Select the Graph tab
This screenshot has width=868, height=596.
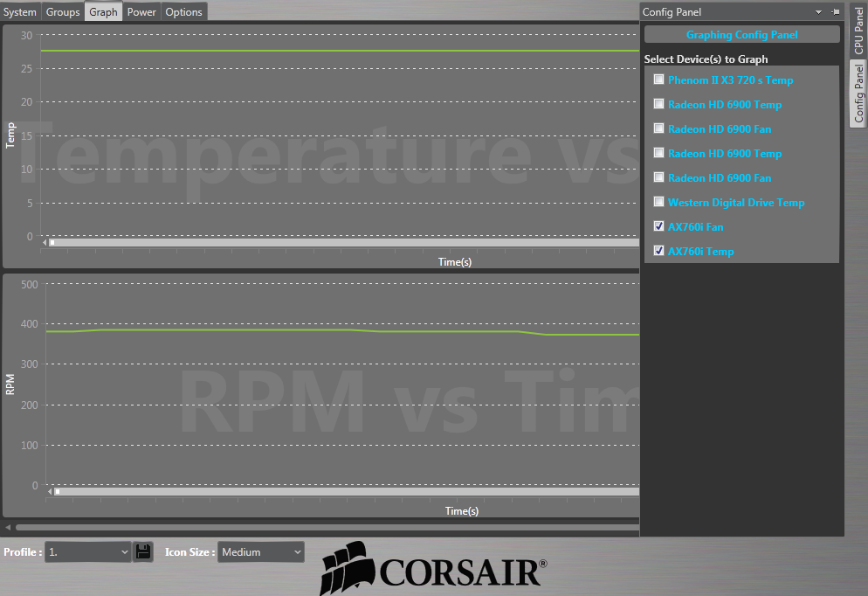[104, 11]
